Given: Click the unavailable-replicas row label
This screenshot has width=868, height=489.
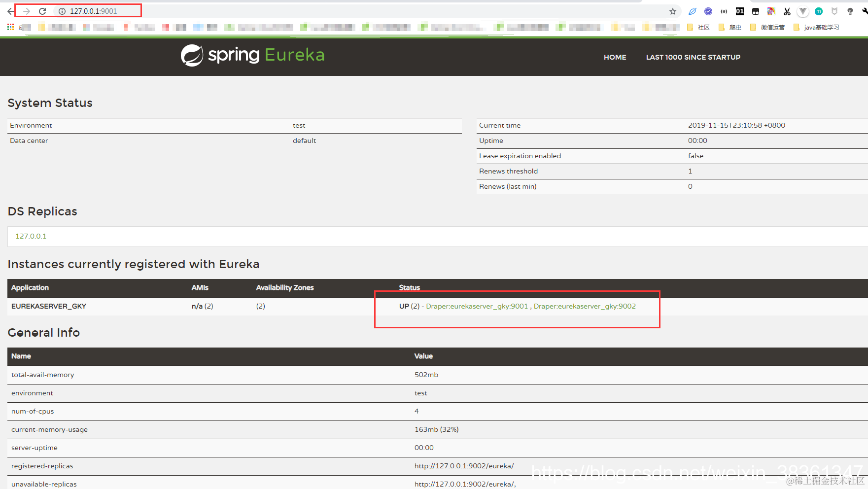Looking at the screenshot, I should pos(44,484).
